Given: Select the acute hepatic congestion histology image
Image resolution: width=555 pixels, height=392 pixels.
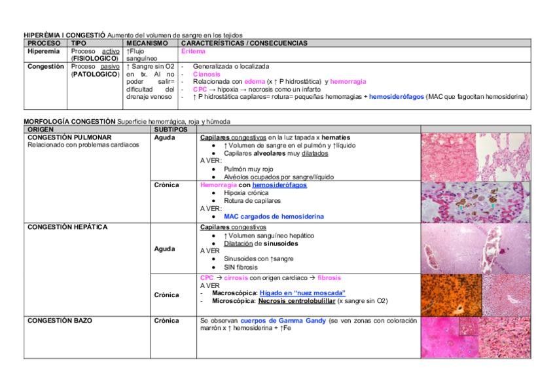Looking at the screenshot, I should (x=476, y=247).
